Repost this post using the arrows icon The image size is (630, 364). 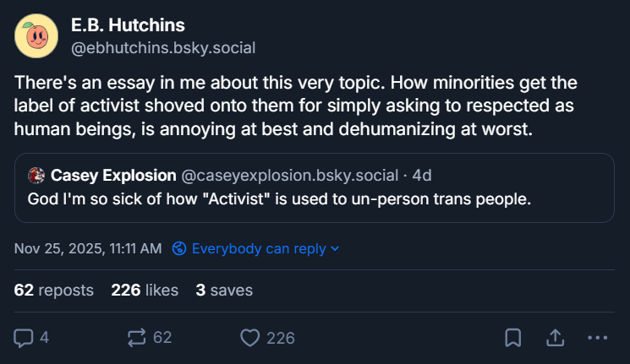(x=136, y=338)
